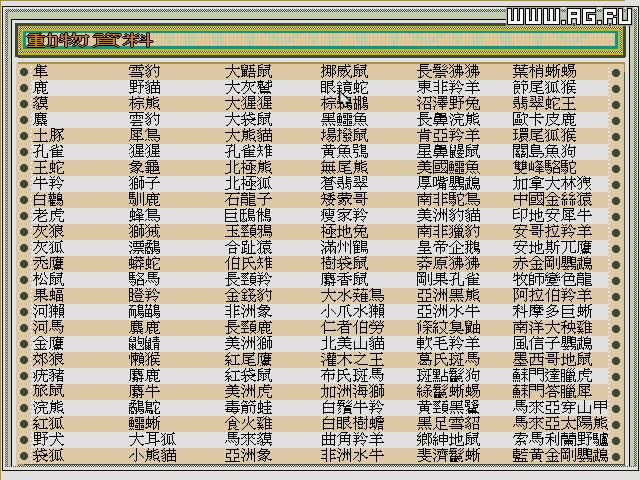Click the 極地兔 entry
Screen dimensions: 640x480
(x=344, y=231)
